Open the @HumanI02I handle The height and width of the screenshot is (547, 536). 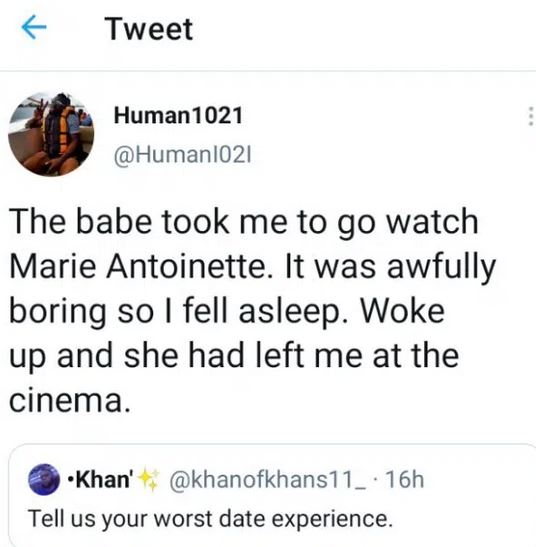182,155
